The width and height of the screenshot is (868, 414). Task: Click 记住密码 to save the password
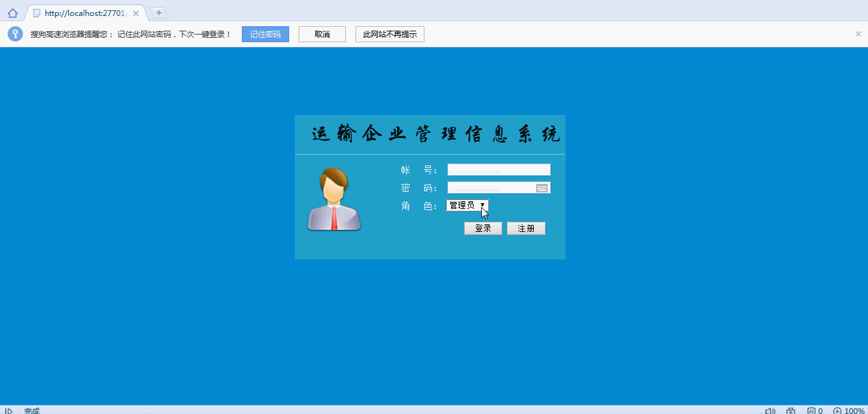pos(265,34)
